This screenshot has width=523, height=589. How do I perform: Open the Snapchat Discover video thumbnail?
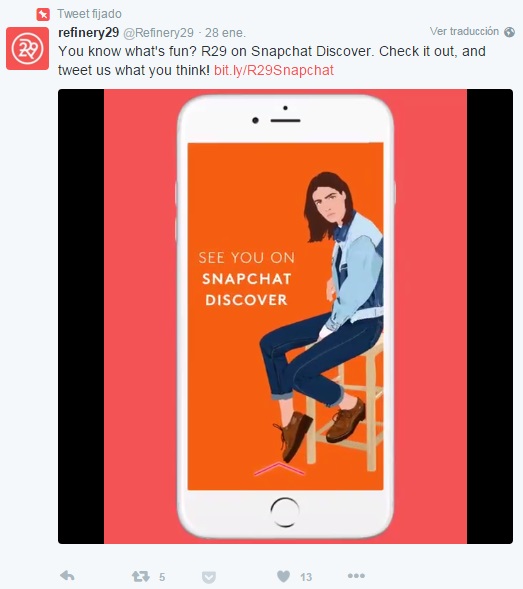click(x=285, y=316)
